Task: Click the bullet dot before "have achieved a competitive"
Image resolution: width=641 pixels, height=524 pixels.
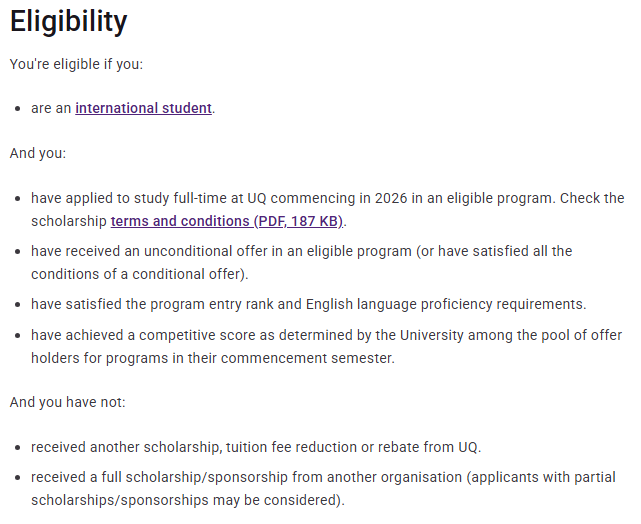Action: point(18,335)
